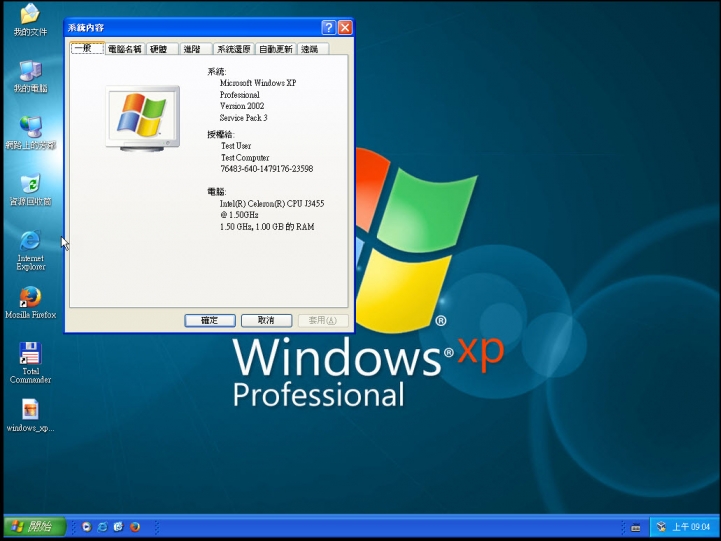Switch to the 自動更新 tab

click(276, 49)
